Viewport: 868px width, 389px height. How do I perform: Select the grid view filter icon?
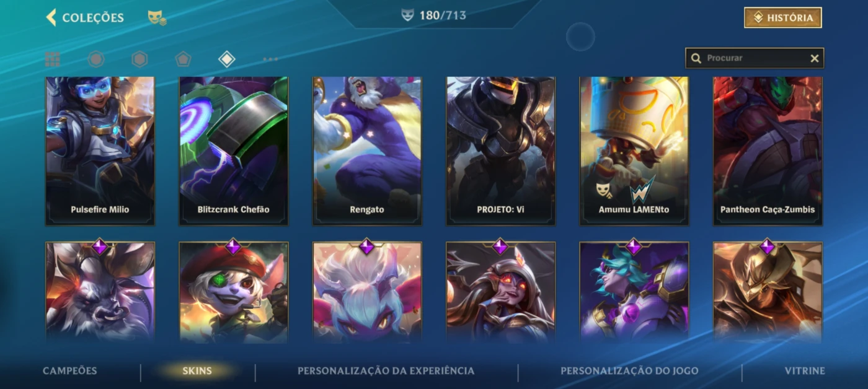pyautogui.click(x=53, y=59)
